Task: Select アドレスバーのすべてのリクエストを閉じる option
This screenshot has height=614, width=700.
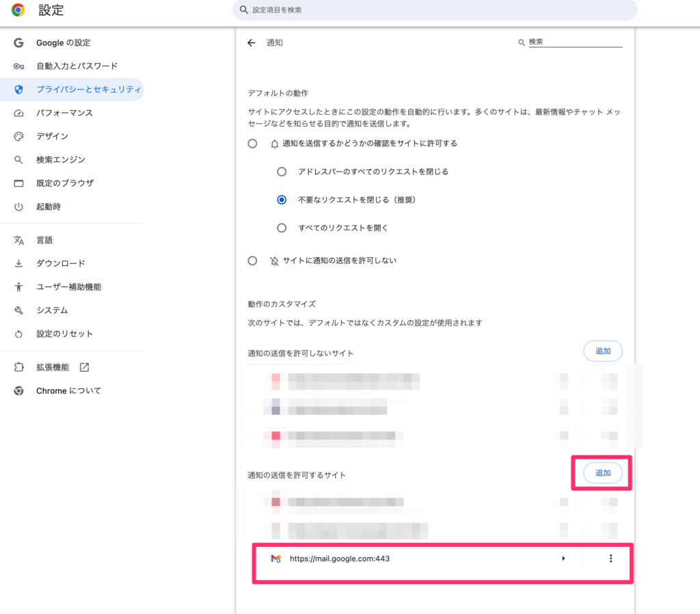Action: coord(282,172)
